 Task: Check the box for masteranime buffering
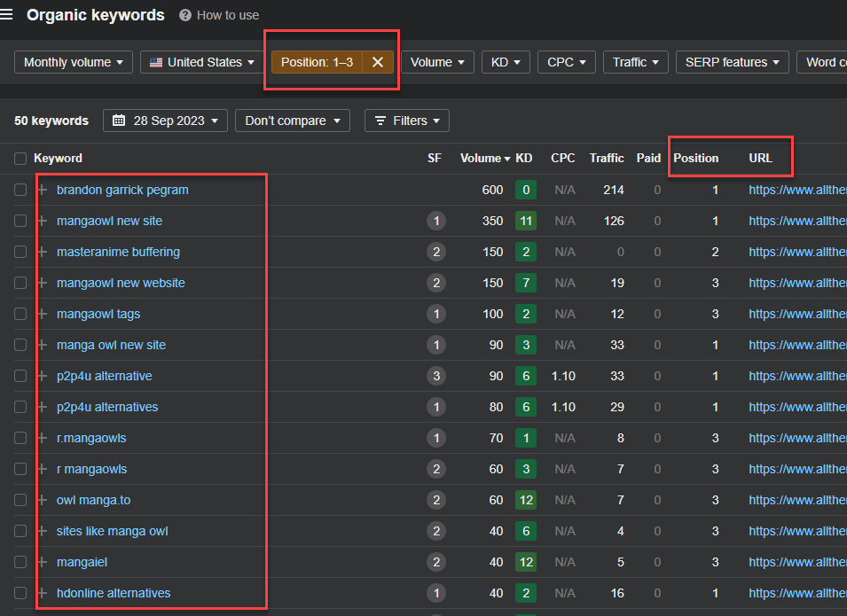click(x=20, y=252)
